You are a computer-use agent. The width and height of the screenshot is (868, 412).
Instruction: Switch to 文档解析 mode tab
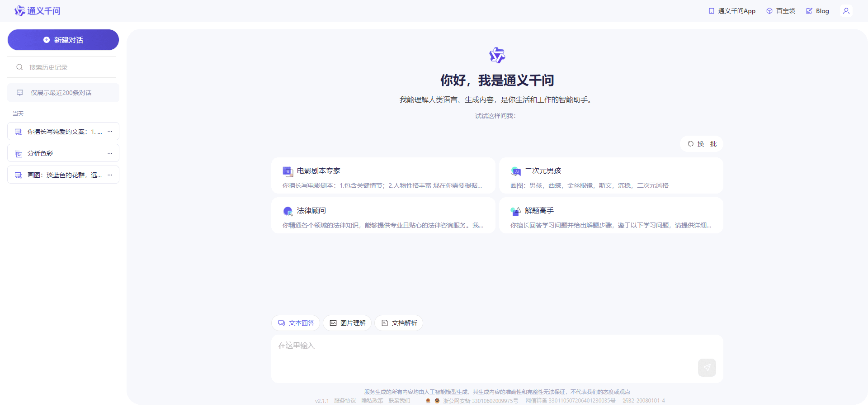pyautogui.click(x=399, y=323)
